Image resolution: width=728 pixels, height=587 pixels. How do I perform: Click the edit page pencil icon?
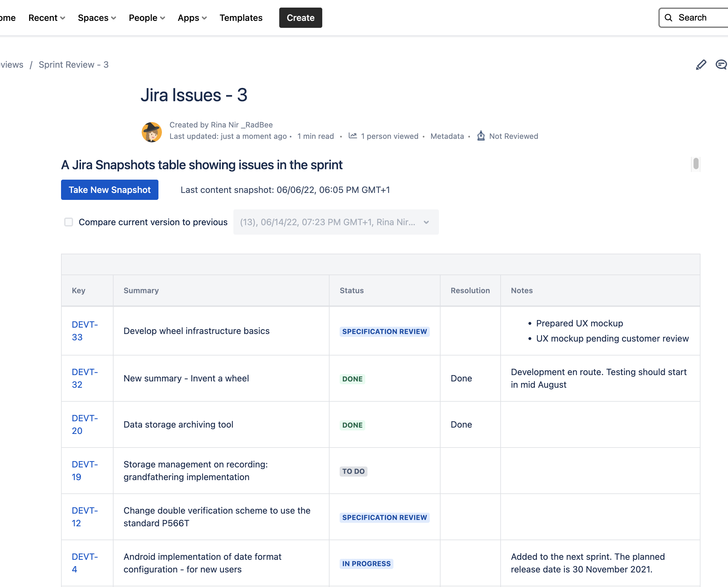click(x=701, y=65)
